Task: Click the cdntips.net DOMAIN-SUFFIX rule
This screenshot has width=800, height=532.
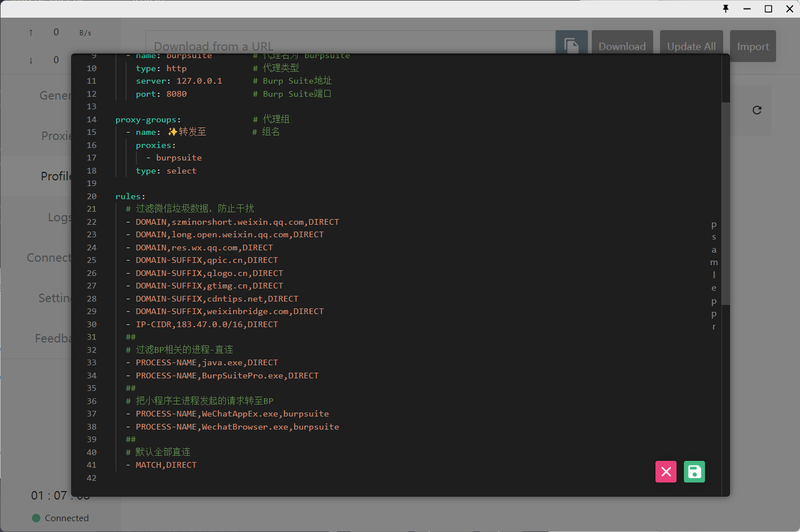Action: coord(212,299)
